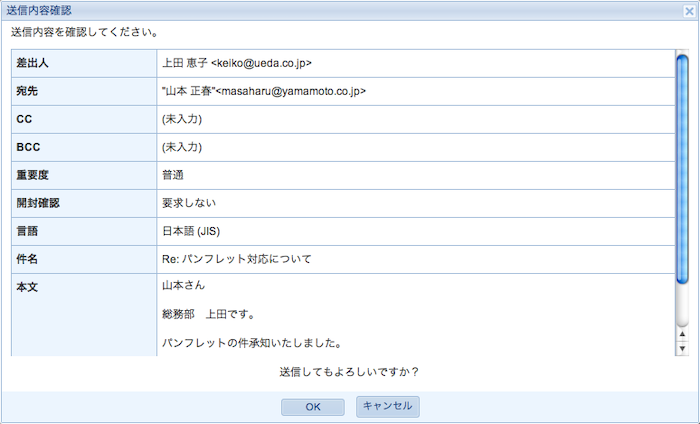Click the OK button to send

tap(312, 407)
